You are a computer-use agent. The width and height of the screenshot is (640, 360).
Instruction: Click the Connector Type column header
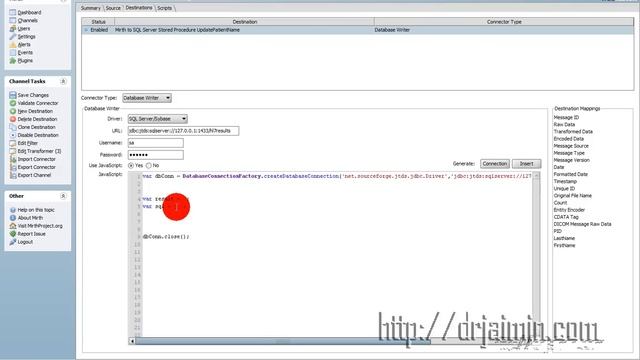pos(504,22)
